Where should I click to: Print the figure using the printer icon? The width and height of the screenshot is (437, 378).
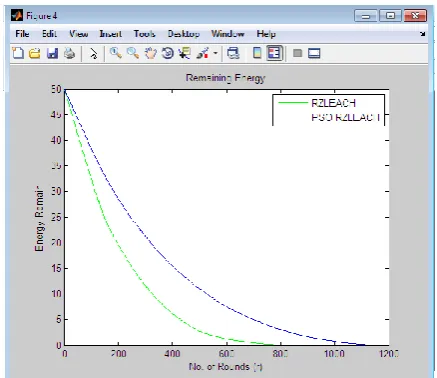(x=70, y=53)
